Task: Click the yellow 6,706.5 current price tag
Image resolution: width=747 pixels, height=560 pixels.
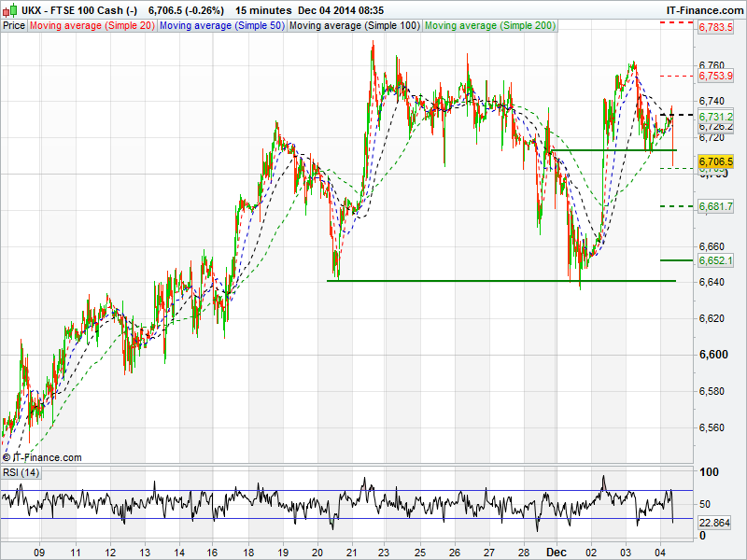Action: [715, 161]
